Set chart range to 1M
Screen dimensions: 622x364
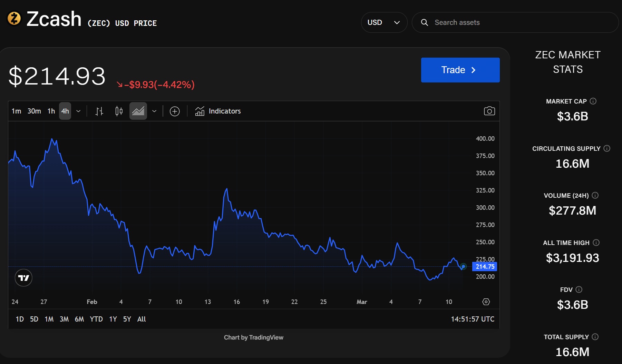(49, 319)
